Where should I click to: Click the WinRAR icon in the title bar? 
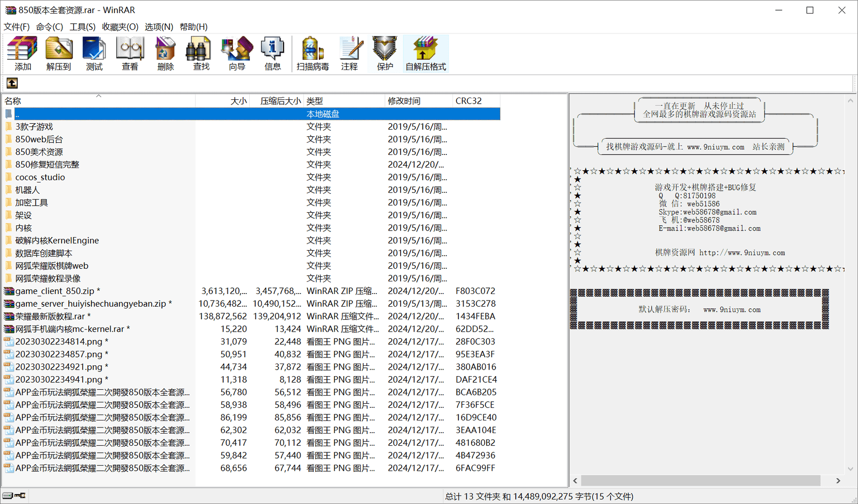click(x=10, y=10)
